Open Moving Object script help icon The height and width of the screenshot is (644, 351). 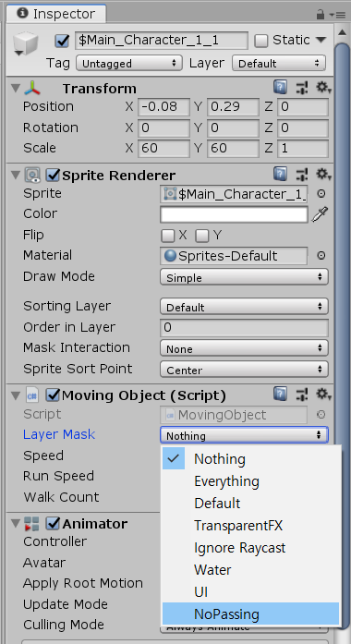pos(280,395)
